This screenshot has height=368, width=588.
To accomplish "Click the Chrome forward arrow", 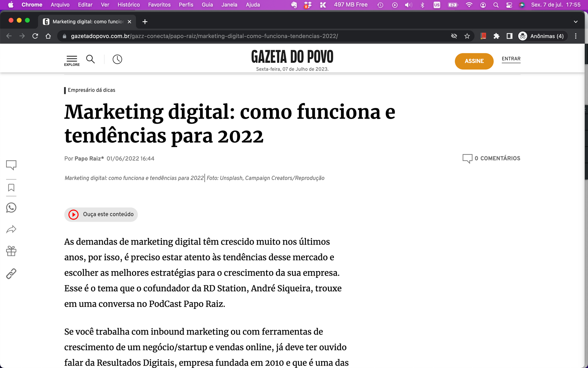I will pos(22,36).
